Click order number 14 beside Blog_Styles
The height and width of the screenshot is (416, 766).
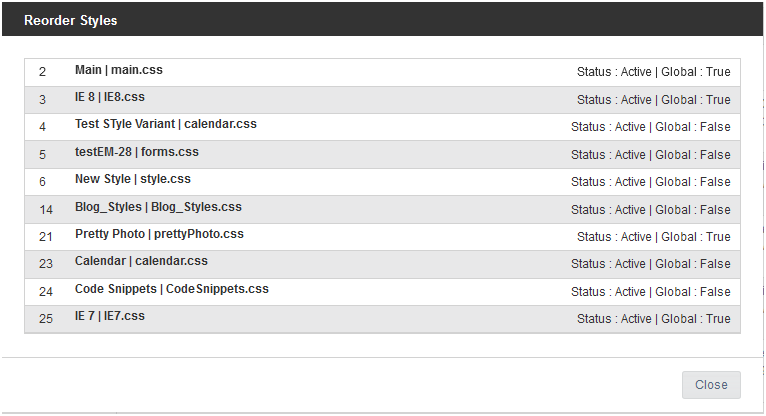click(x=46, y=210)
